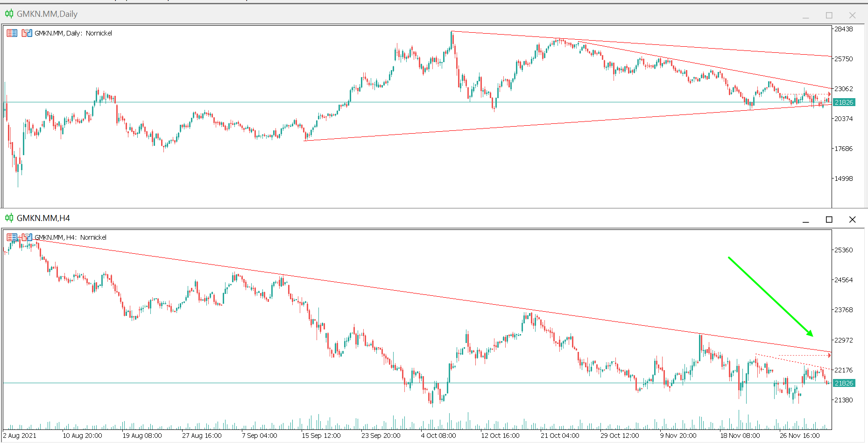
Task: Click candlestick icon in GMKN.MM,H4 title bar
Action: click(x=9, y=218)
